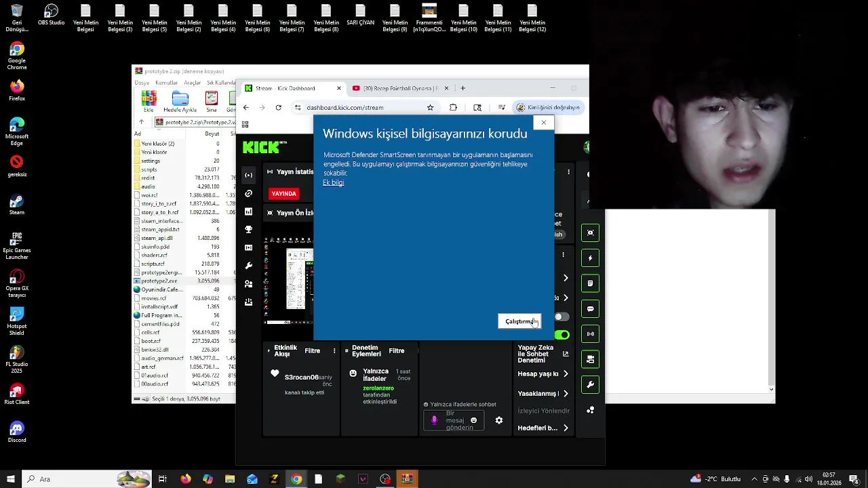Open chat settings gear icon
868x488 pixels.
[499, 420]
